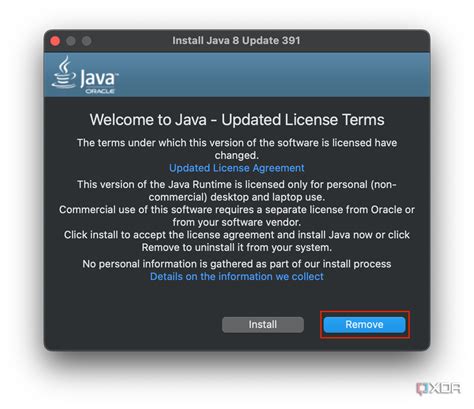Click the highlighted Remove button

click(x=365, y=325)
